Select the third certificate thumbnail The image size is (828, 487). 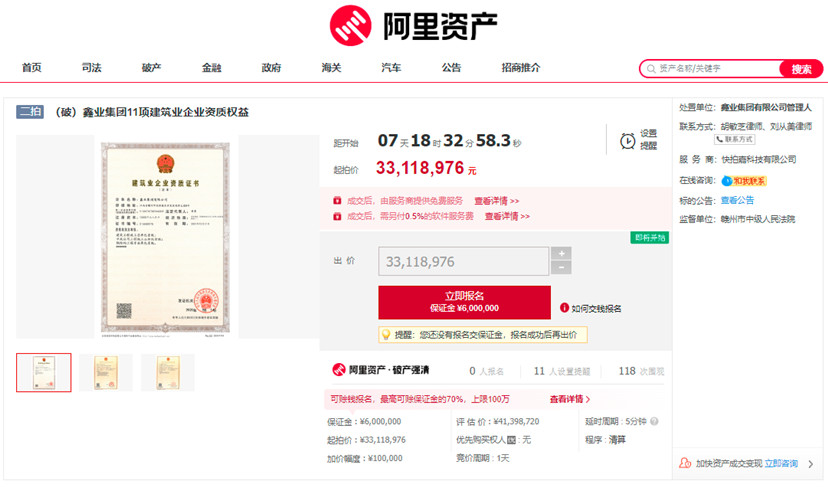point(168,372)
